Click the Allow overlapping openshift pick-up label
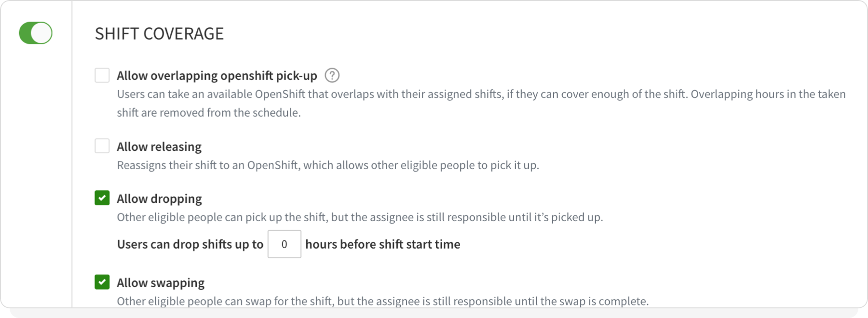This screenshot has height=318, width=868. (217, 75)
